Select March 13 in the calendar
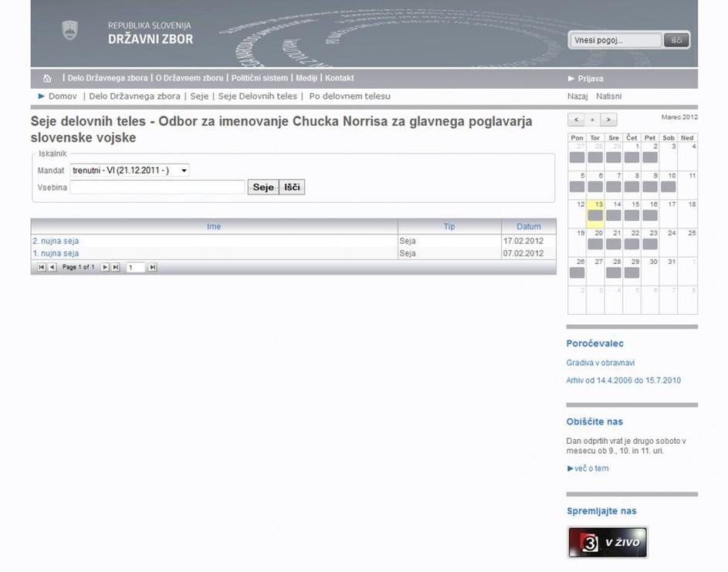Screen dimensions: 728x572 pos(595,210)
